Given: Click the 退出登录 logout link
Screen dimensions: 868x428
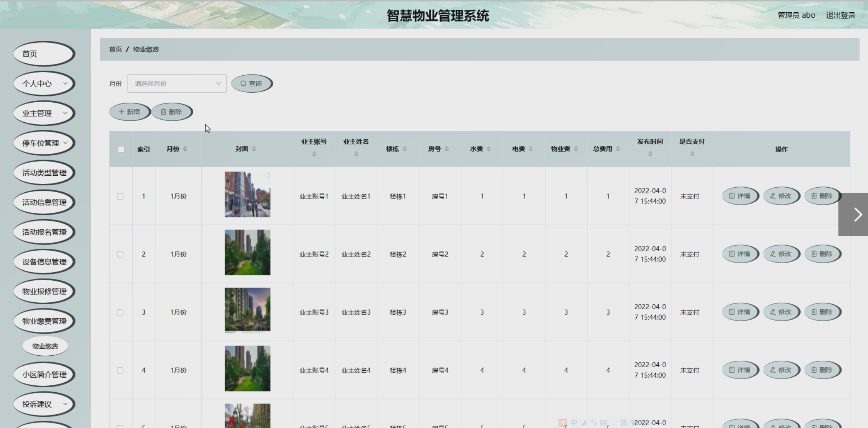Looking at the screenshot, I should [x=840, y=15].
